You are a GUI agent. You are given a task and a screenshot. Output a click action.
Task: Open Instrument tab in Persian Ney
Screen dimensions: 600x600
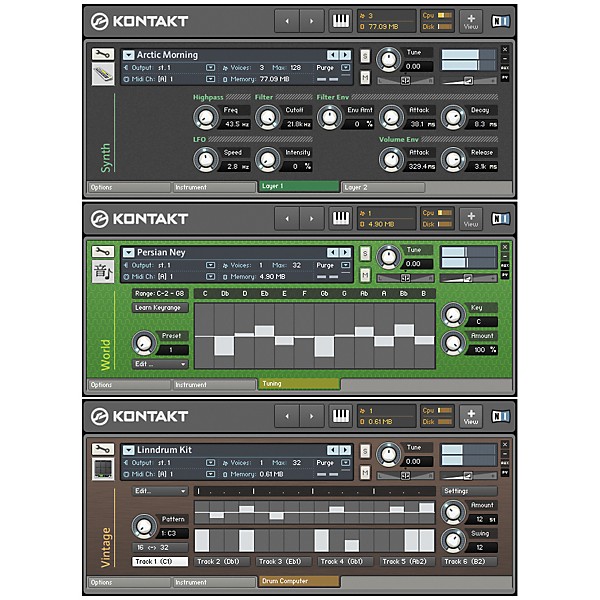(x=214, y=385)
